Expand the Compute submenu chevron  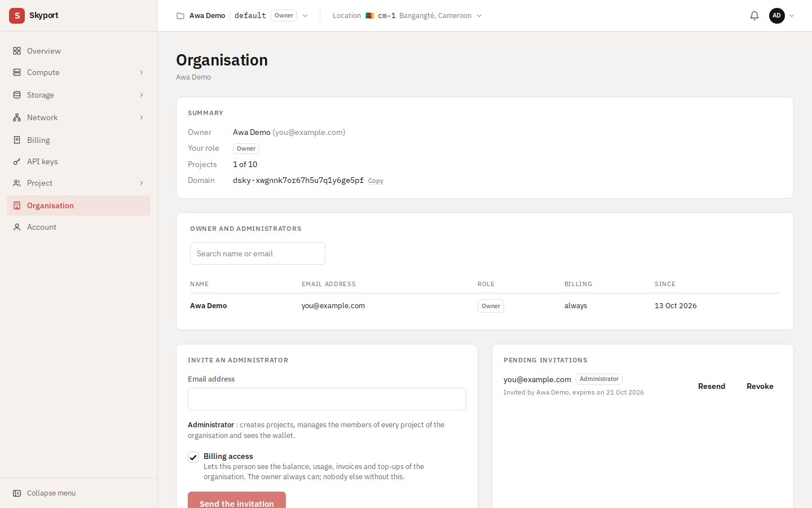(142, 72)
